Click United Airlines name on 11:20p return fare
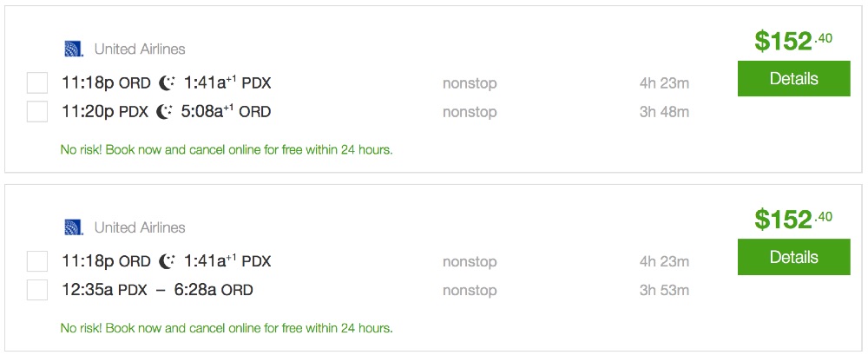 tap(140, 49)
